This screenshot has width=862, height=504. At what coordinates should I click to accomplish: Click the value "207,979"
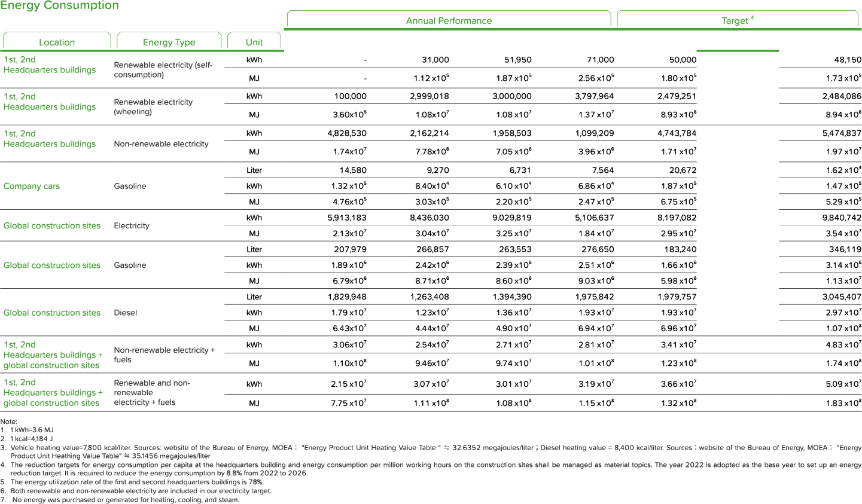pyautogui.click(x=351, y=249)
